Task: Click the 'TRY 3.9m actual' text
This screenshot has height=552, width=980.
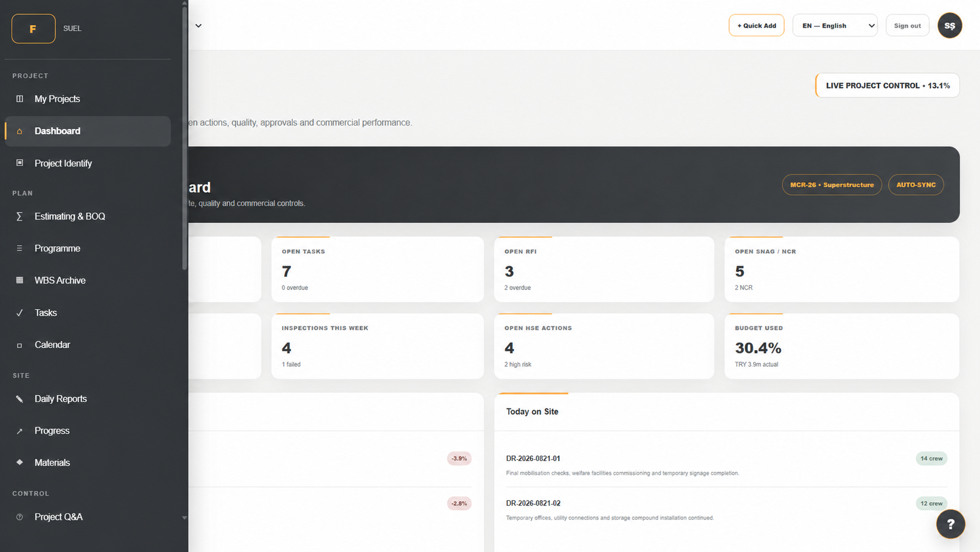Action: point(756,365)
